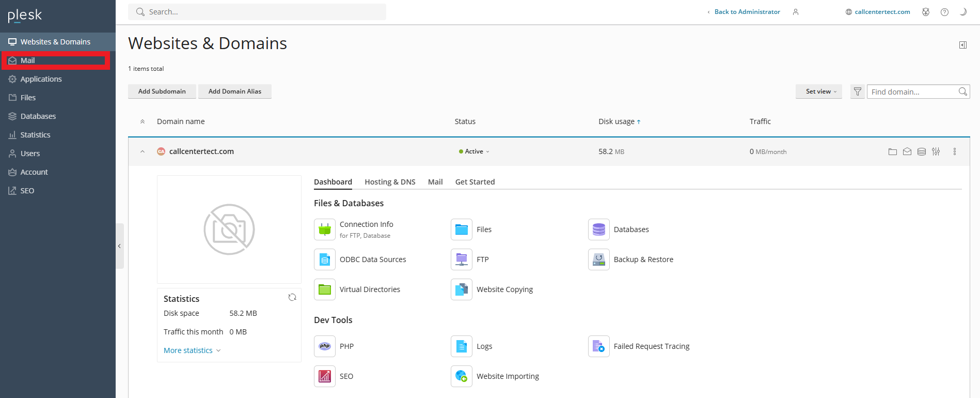This screenshot has width=980, height=398.
Task: Collapse the left sidebar handle
Action: point(119,246)
